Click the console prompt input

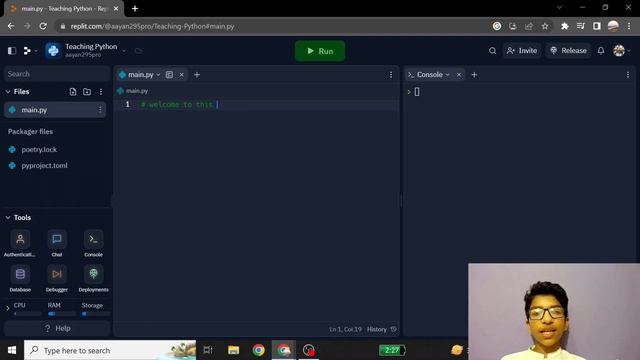coord(417,92)
